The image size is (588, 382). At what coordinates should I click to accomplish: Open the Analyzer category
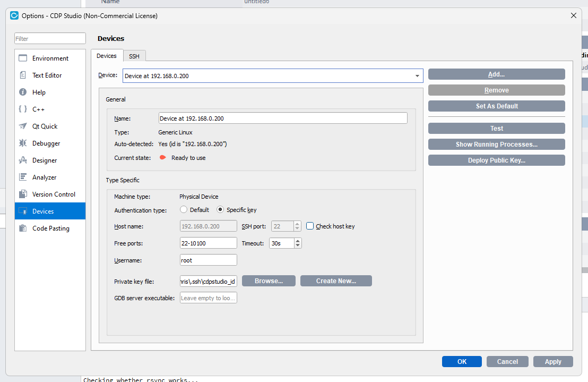[50, 177]
